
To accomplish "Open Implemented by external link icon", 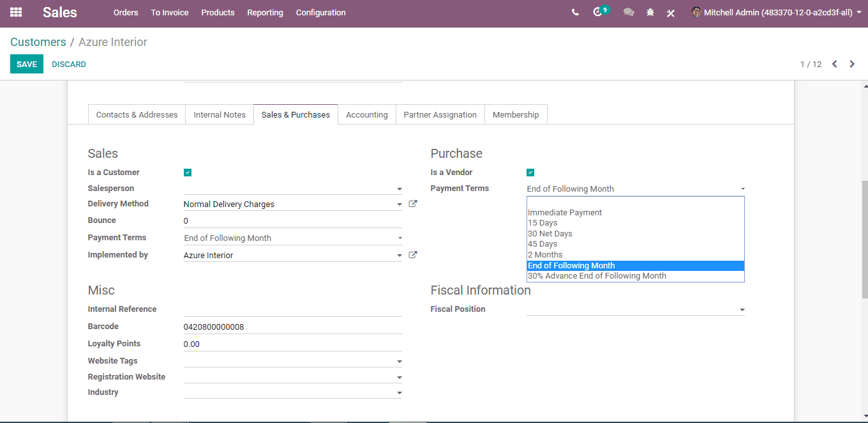I will [413, 254].
